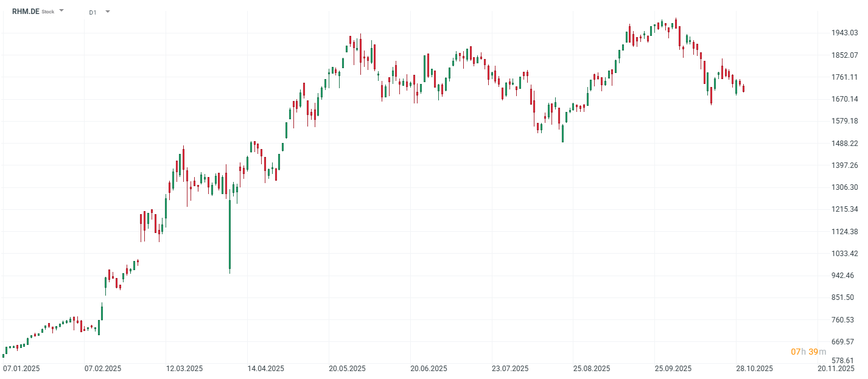Select the last red candle on the chart
The height and width of the screenshot is (379, 868).
pos(743,89)
